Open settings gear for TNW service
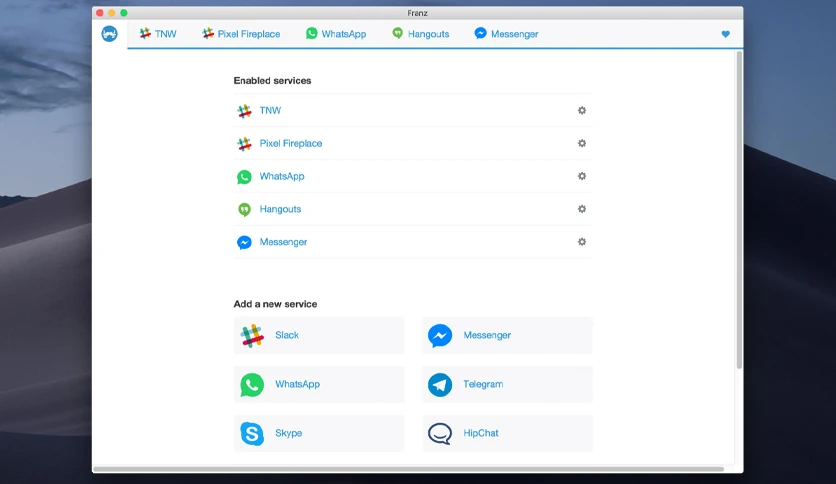The width and height of the screenshot is (836, 484). coord(582,110)
